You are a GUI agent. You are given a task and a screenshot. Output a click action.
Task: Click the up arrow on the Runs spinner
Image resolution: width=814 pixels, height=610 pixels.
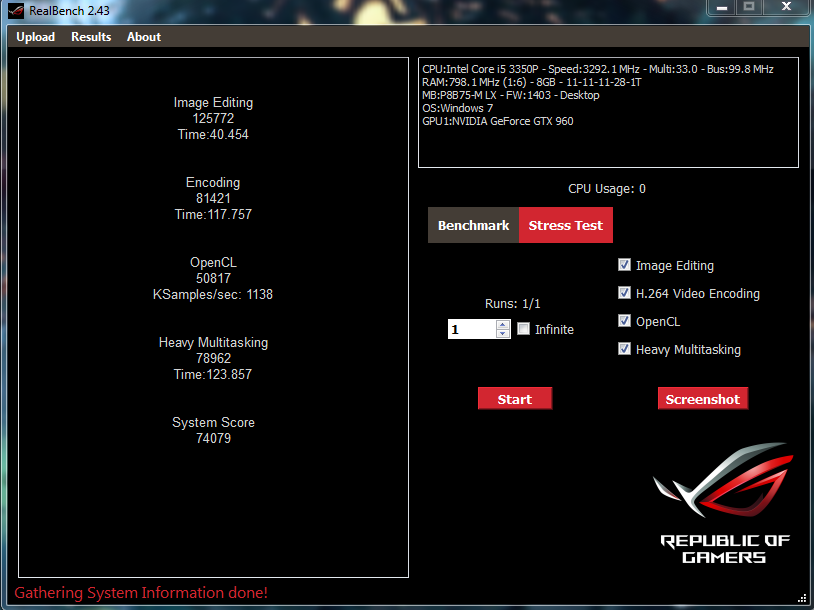pyautogui.click(x=502, y=324)
